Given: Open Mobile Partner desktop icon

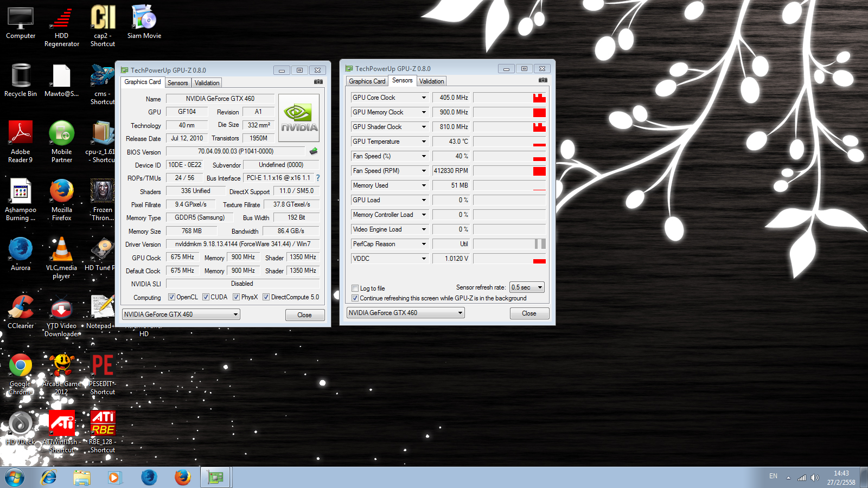Looking at the screenshot, I should 62,142.
